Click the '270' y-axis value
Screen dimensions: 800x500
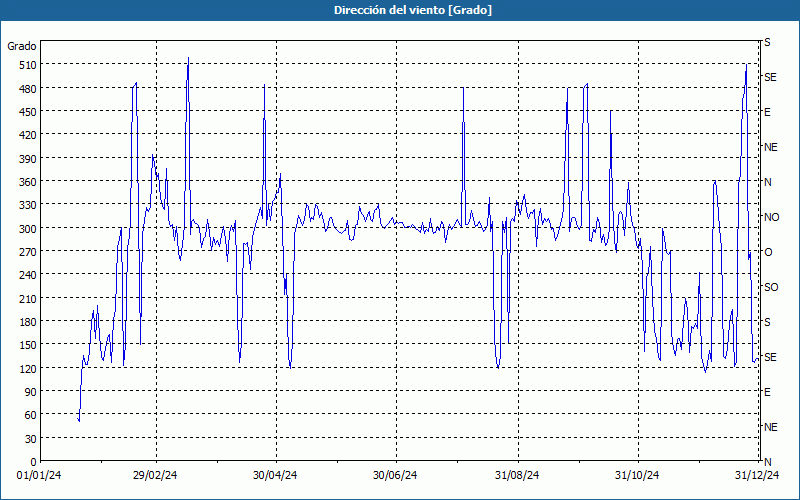coord(27,252)
